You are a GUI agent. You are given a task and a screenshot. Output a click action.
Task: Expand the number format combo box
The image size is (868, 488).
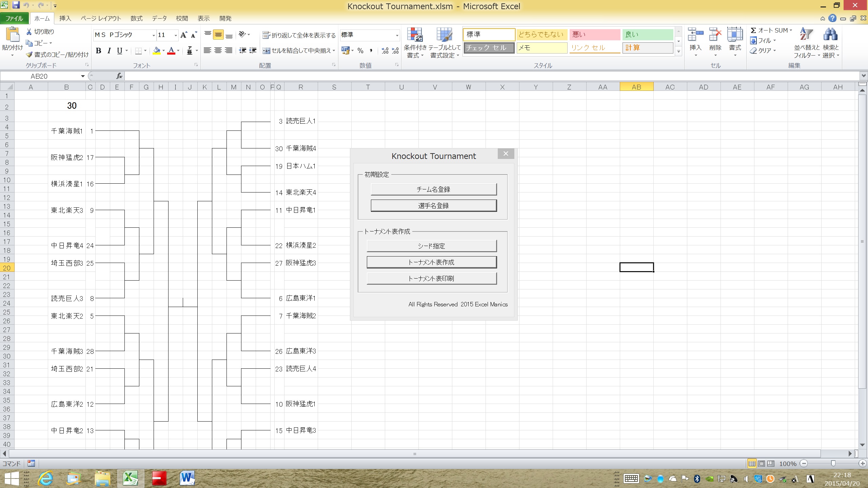pos(397,35)
